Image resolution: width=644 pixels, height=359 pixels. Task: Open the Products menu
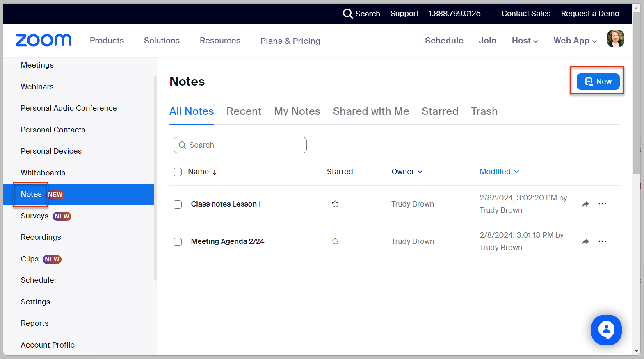(x=107, y=41)
